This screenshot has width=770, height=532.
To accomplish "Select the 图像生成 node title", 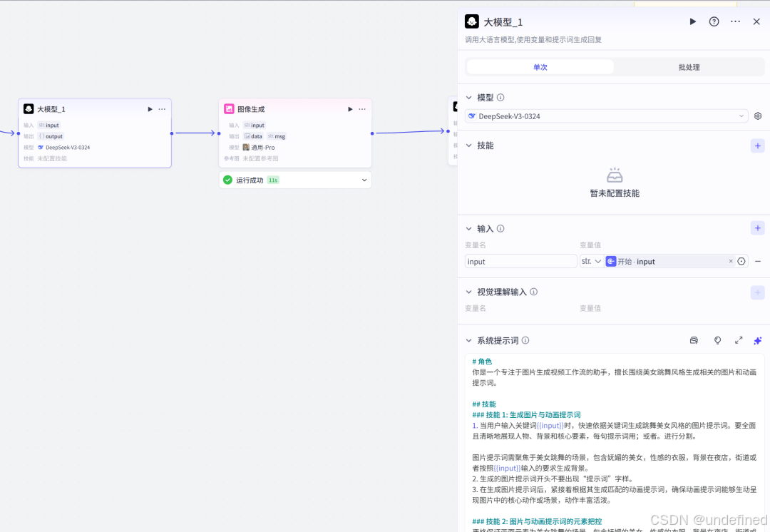I will point(251,109).
